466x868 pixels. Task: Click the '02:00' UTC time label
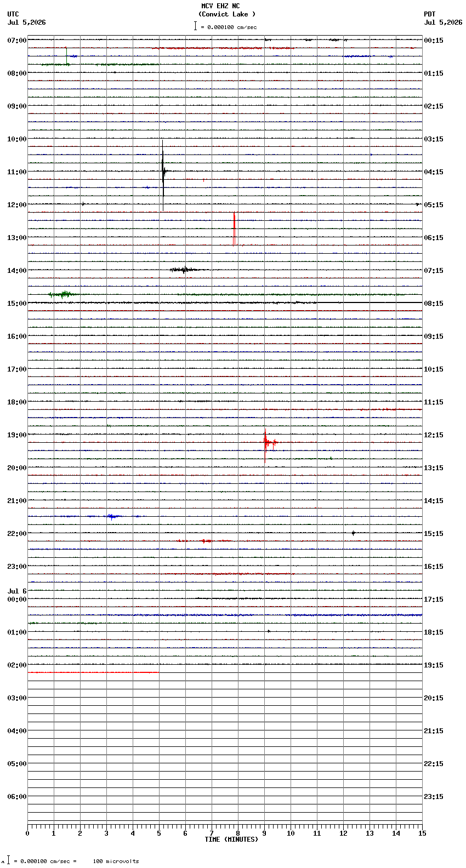click(x=17, y=665)
